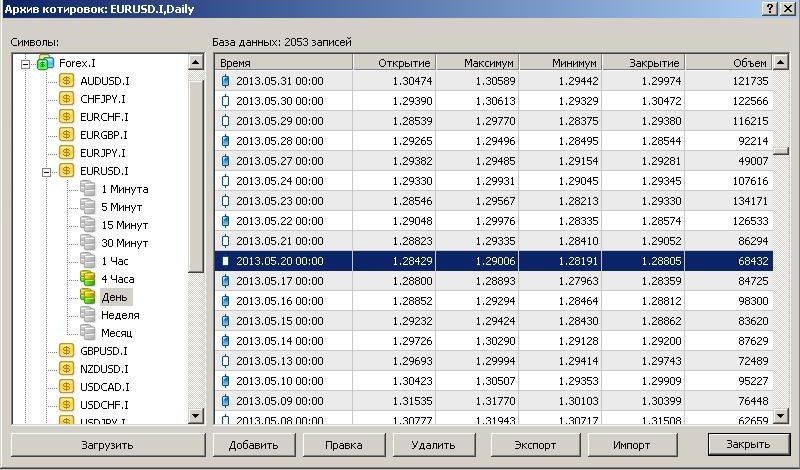Click the symbols tree scrollbar thumb
The width and height of the screenshot is (800, 470).
pos(196,177)
